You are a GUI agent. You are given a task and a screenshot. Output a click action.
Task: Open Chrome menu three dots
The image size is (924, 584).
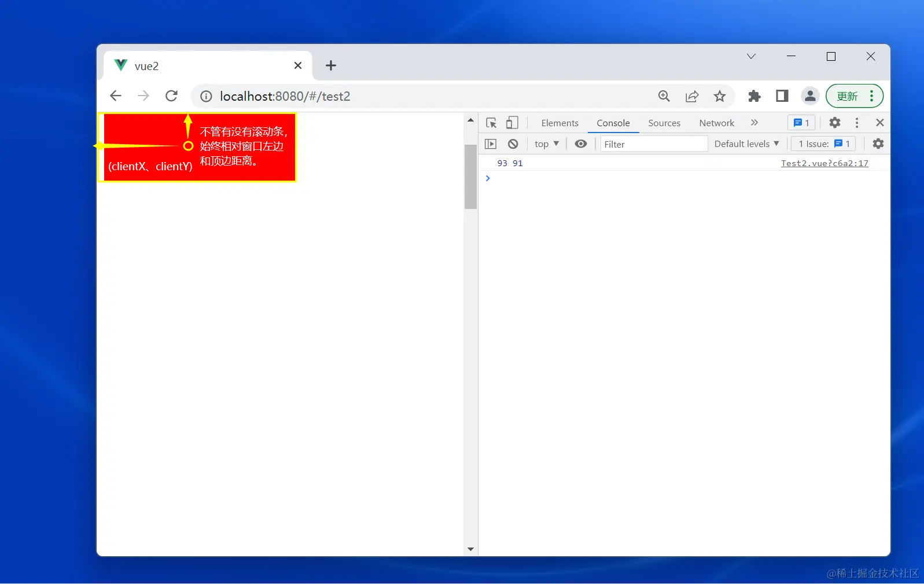click(871, 96)
